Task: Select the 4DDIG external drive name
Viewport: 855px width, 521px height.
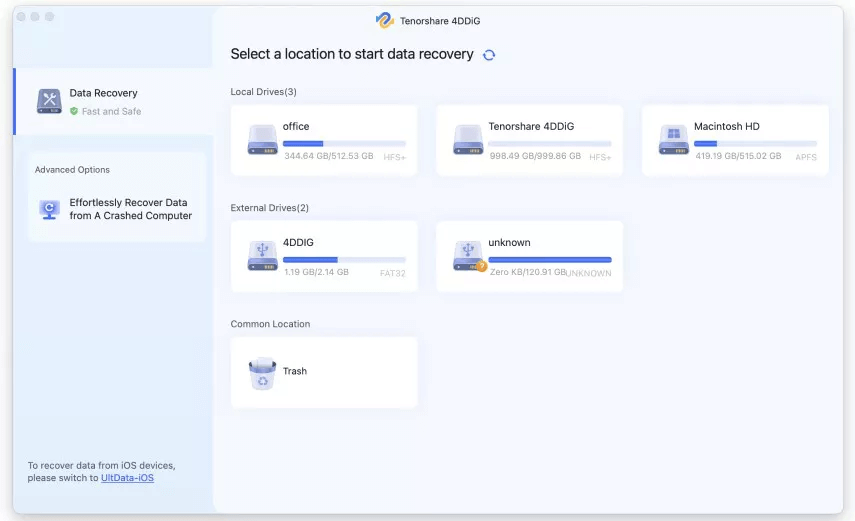Action: pos(298,242)
